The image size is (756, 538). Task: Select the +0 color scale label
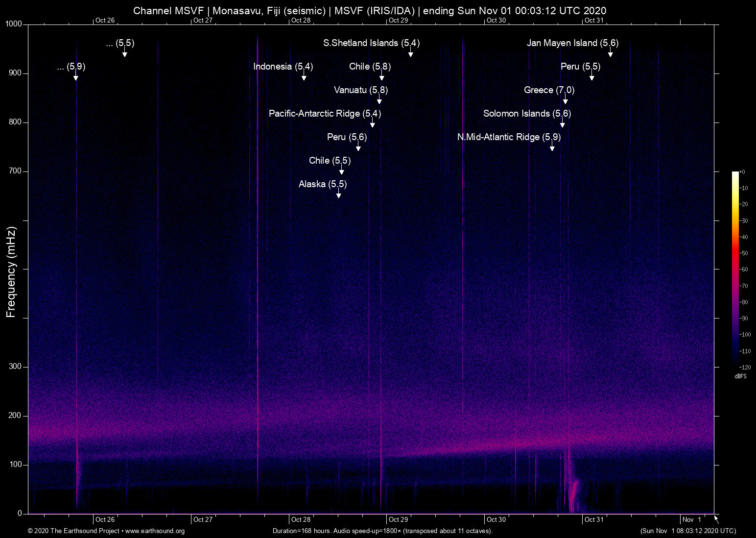point(742,172)
